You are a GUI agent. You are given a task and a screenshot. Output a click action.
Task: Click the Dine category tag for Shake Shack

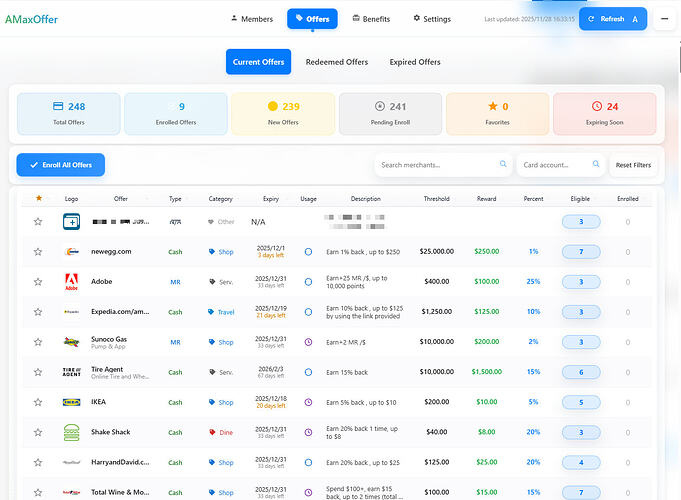[x=221, y=432]
